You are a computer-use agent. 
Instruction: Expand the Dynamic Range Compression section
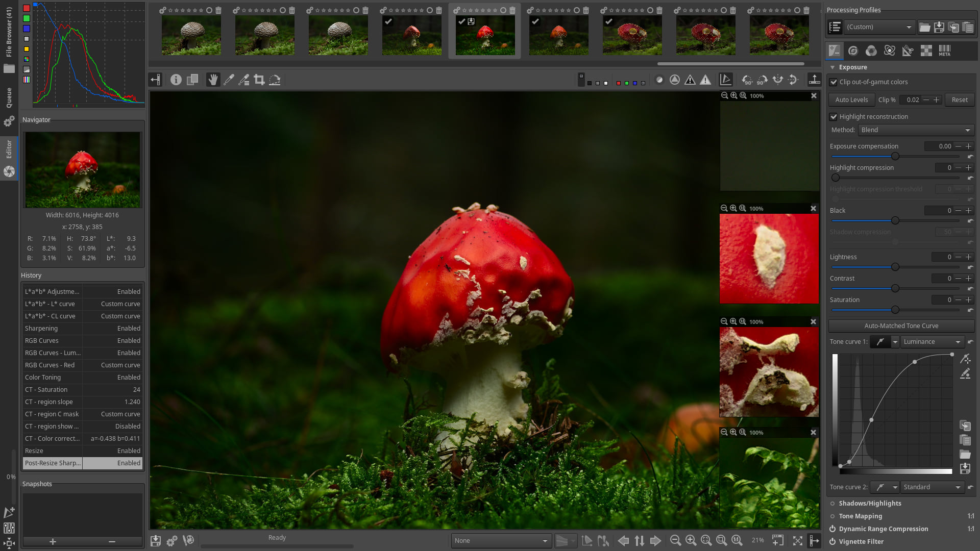click(x=884, y=529)
